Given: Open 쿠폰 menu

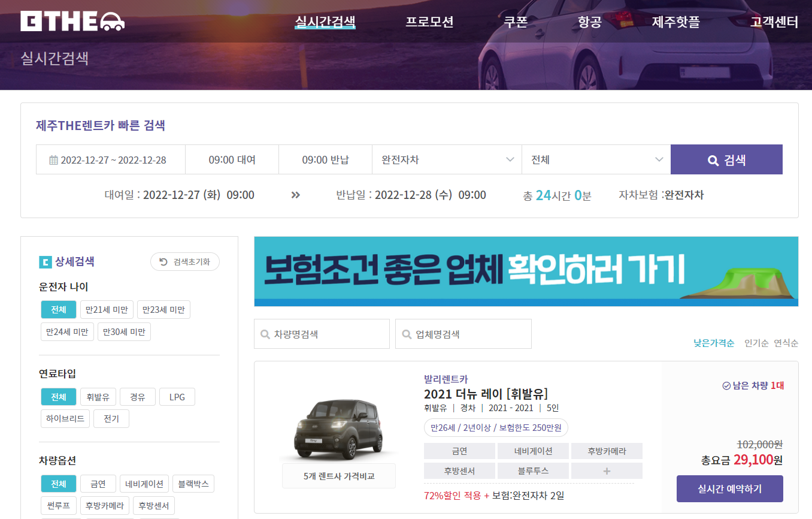Looking at the screenshot, I should (516, 22).
